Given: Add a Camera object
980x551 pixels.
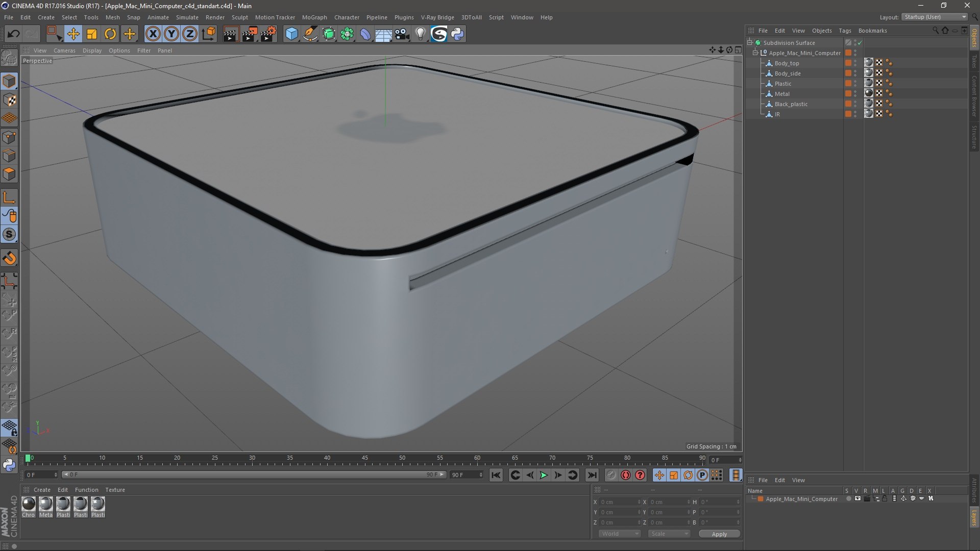Looking at the screenshot, I should pyautogui.click(x=402, y=34).
